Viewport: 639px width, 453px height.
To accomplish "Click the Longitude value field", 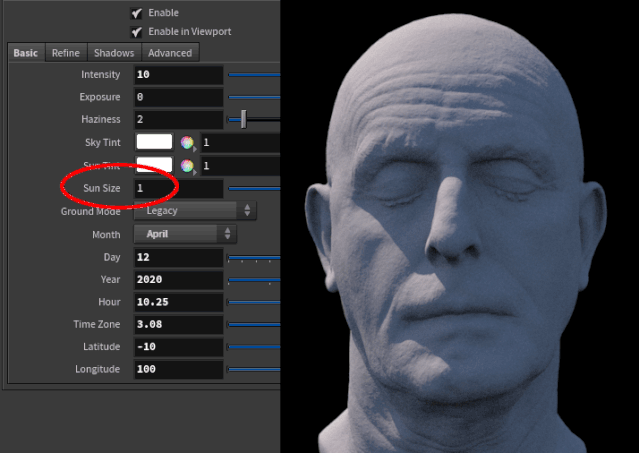I will tap(178, 369).
